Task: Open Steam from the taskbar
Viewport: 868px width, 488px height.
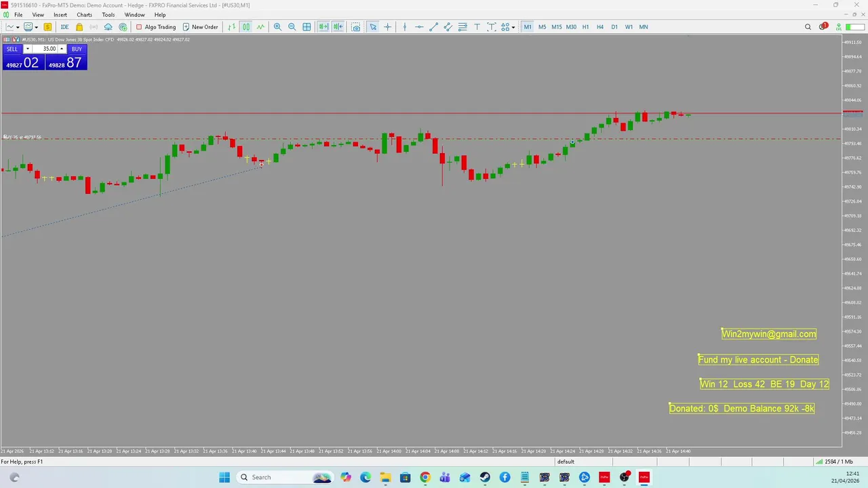Action: [x=485, y=477]
